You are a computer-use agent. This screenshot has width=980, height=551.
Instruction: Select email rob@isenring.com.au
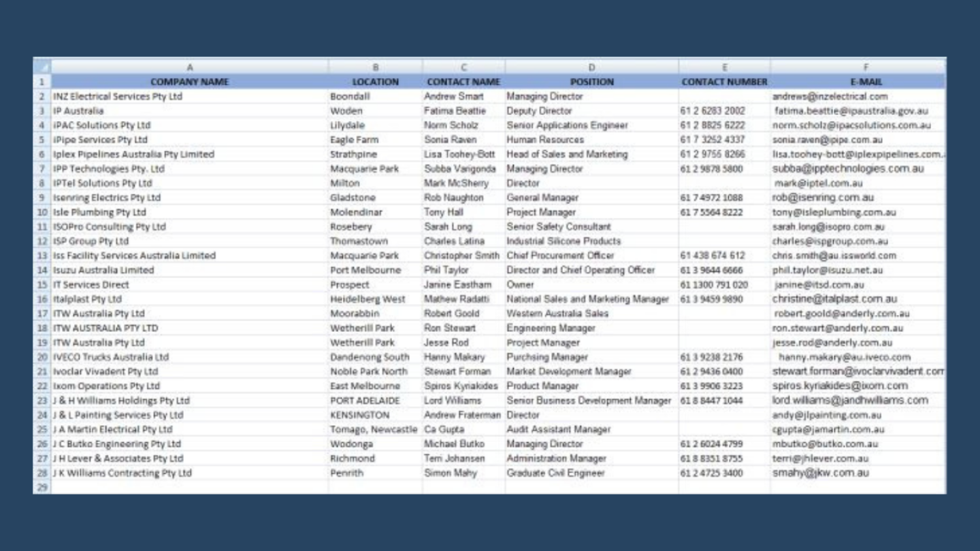(x=857, y=198)
